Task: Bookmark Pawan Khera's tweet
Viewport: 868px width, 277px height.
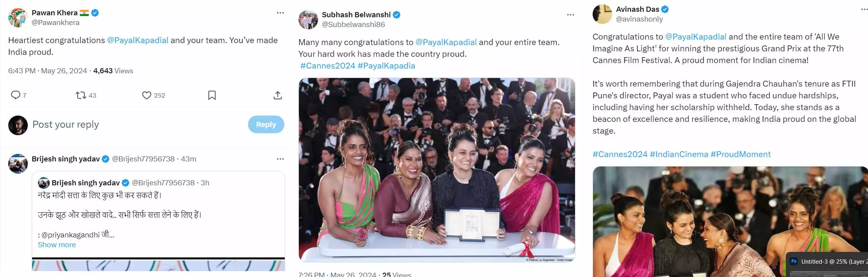Action: (x=212, y=95)
